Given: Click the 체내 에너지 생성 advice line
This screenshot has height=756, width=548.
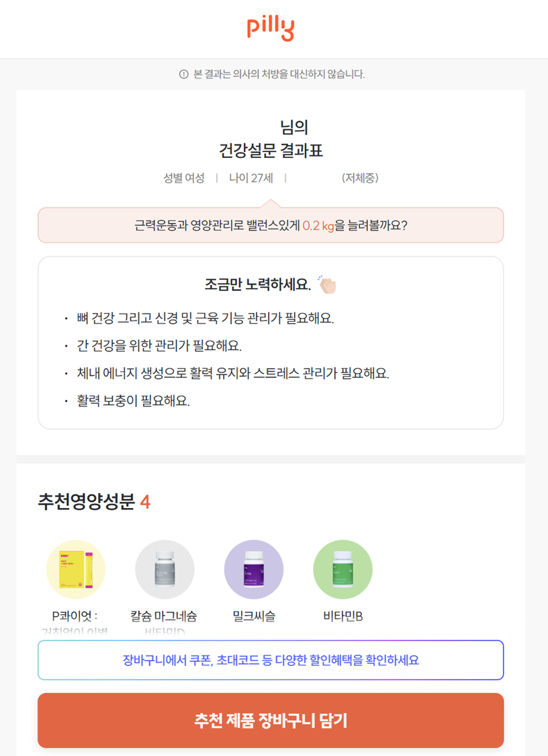Looking at the screenshot, I should [232, 374].
